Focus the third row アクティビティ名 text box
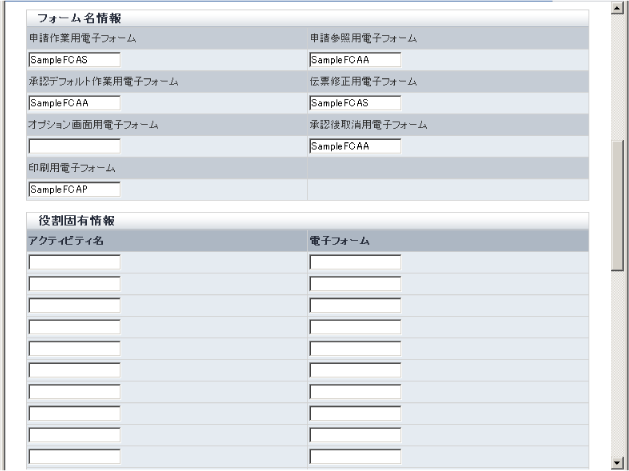629x471 pixels. pos(74,305)
